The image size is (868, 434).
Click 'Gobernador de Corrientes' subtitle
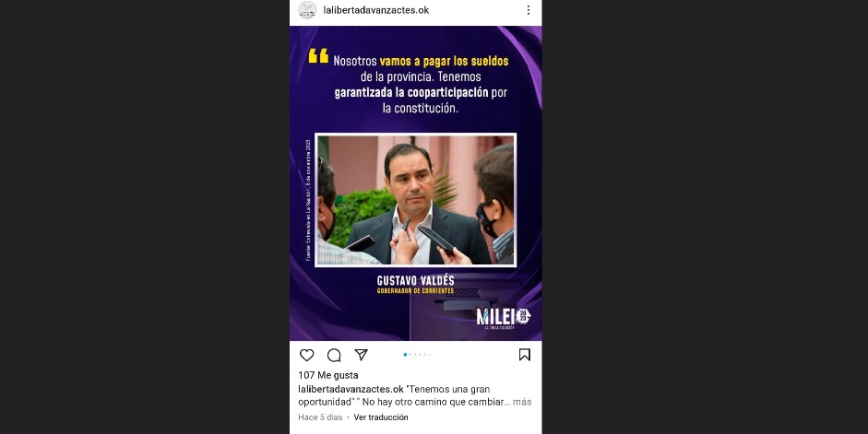(x=416, y=291)
